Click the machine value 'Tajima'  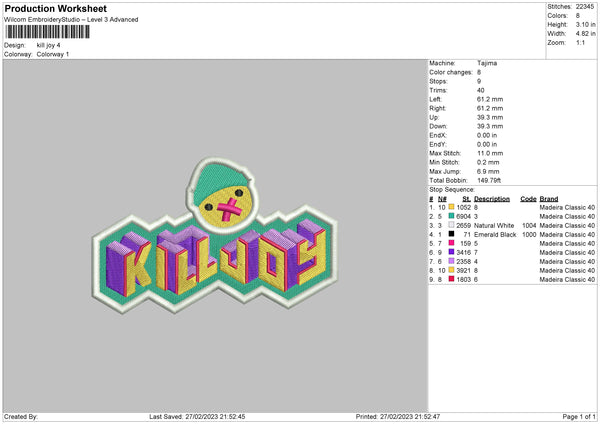487,63
